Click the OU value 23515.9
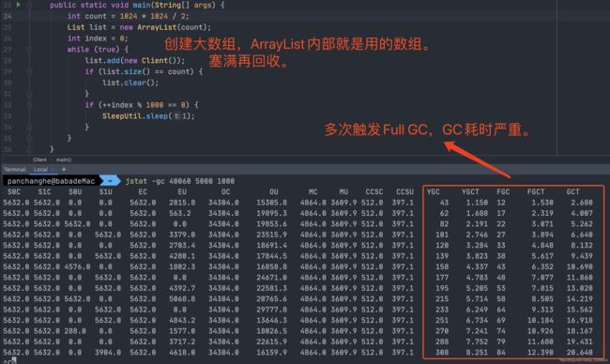 tap(271, 235)
